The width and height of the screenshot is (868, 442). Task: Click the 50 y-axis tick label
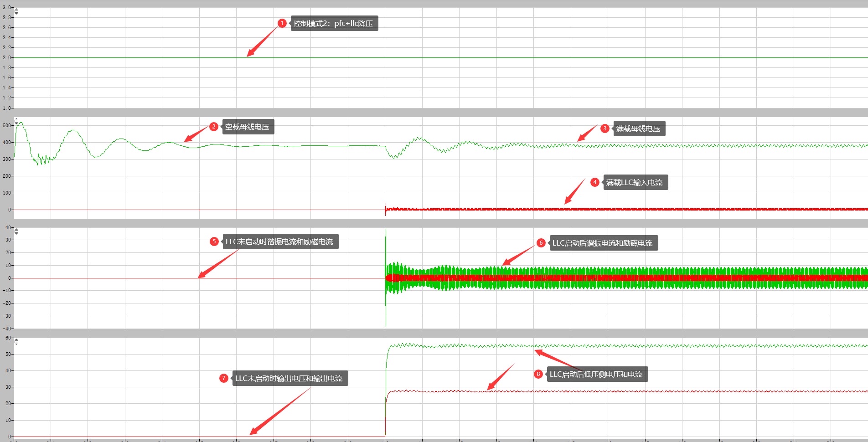point(8,354)
